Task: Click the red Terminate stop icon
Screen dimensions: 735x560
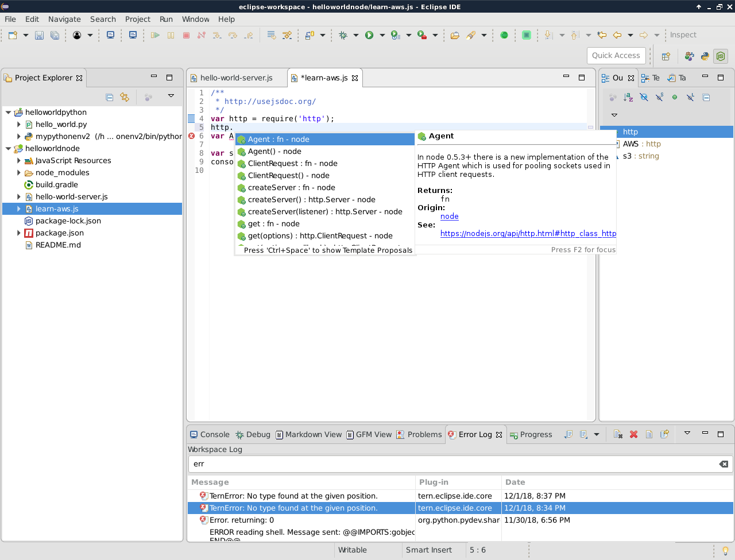Action: point(186,35)
